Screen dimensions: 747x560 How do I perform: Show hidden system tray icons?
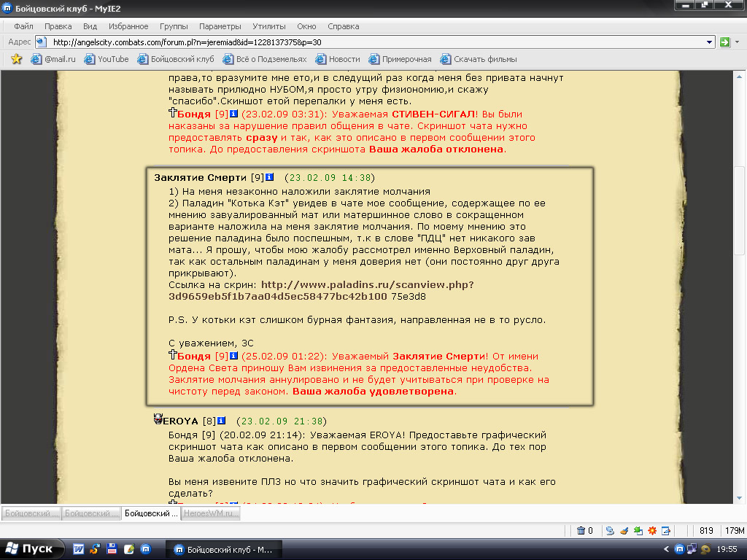point(667,549)
